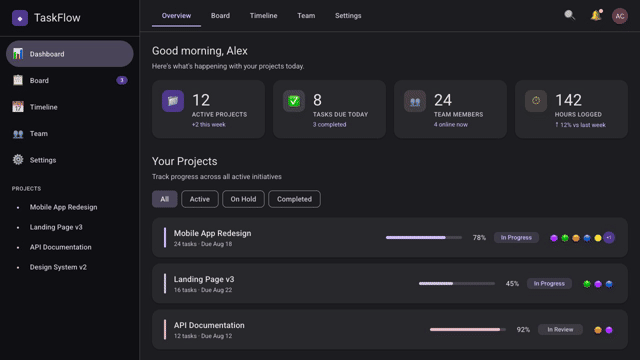The width and height of the screenshot is (640, 360).
Task: Switch to the Board tab
Action: coord(220,16)
